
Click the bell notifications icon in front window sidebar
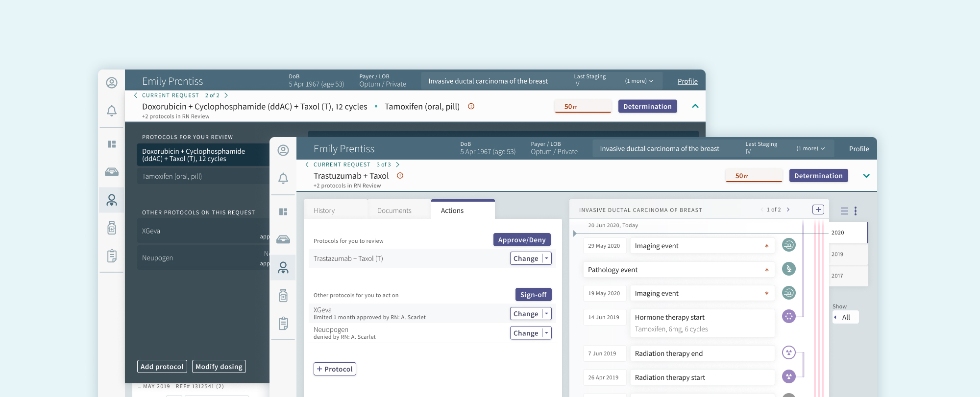[x=283, y=179]
